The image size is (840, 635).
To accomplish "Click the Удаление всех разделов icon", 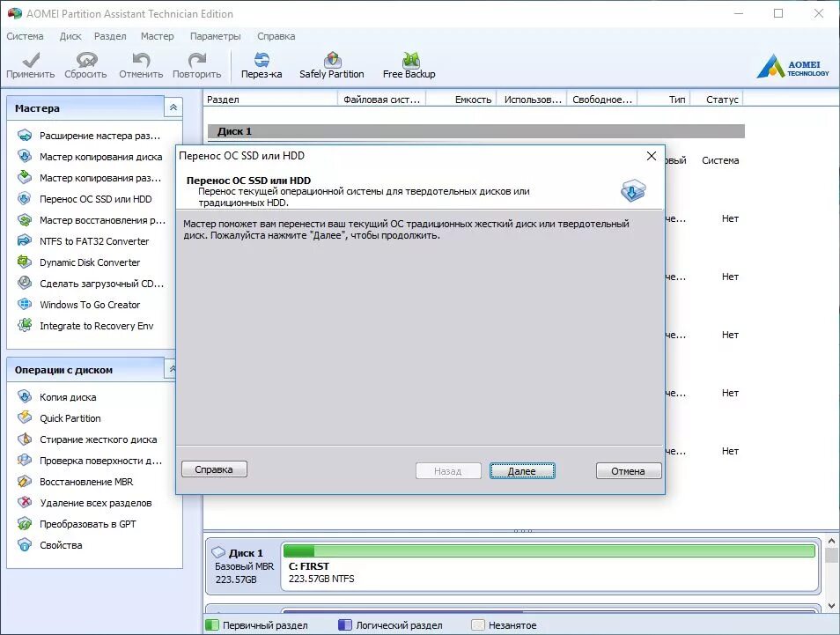I will click(x=25, y=502).
